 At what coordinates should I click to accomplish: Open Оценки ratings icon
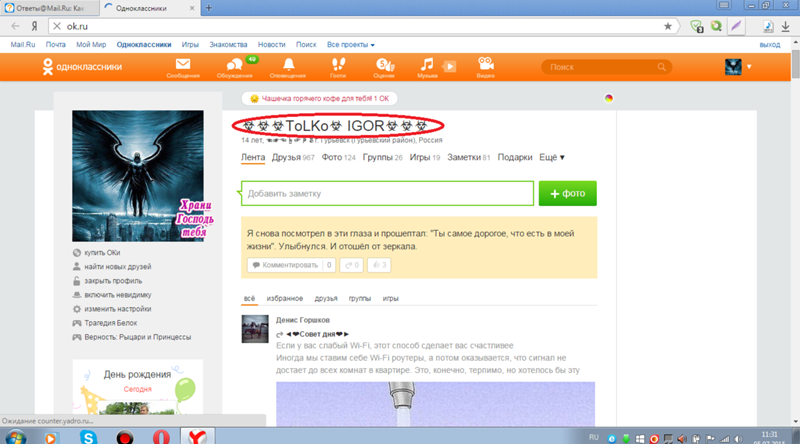pyautogui.click(x=384, y=67)
